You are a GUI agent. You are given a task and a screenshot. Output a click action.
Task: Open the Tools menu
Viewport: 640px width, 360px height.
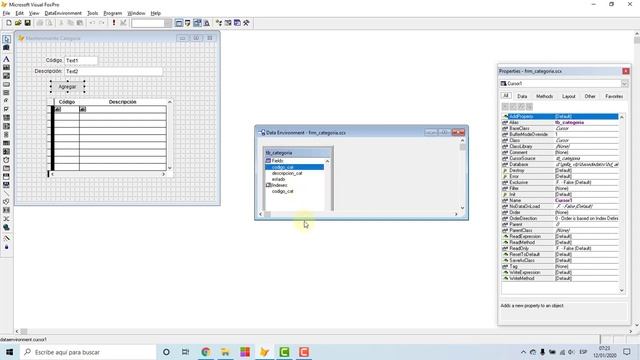[93, 13]
